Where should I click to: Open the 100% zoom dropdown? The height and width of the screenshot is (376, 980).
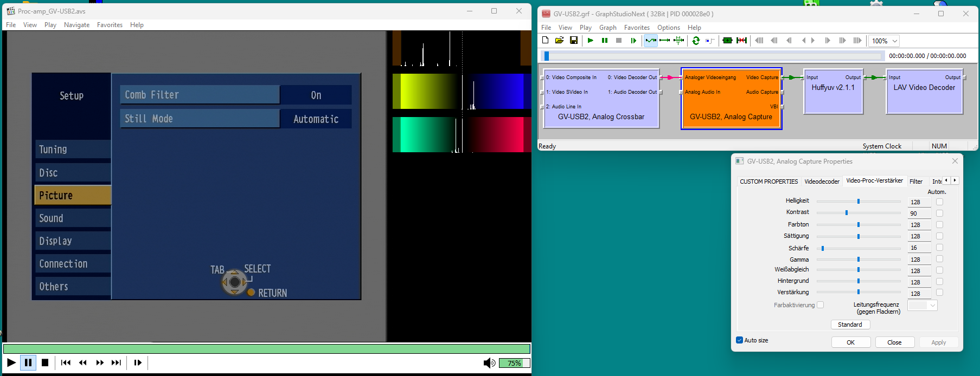tap(884, 41)
